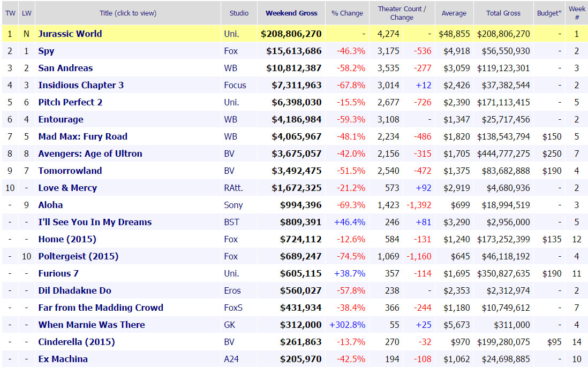Select BST studio cell
Image resolution: width=588 pixels, height=368 pixels.
(x=231, y=222)
